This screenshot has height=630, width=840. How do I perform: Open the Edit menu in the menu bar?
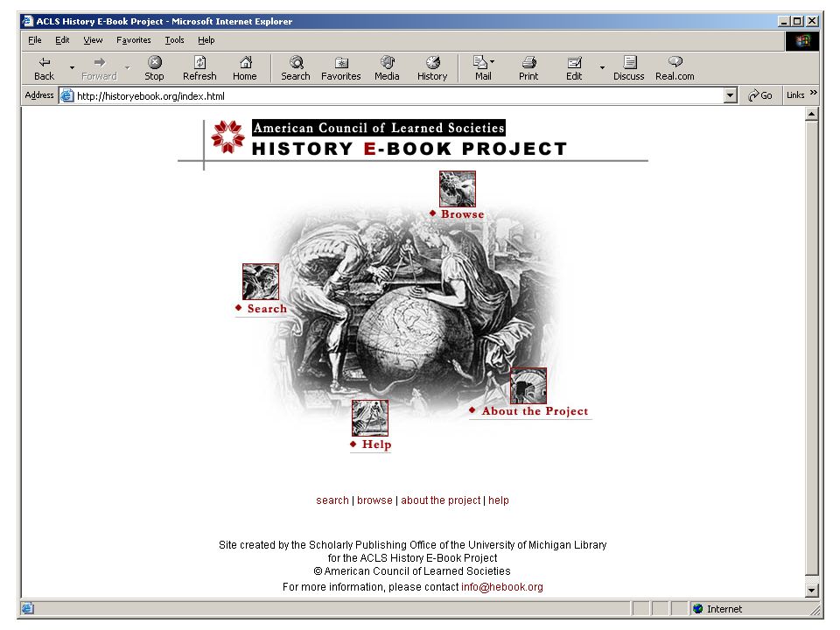point(62,40)
